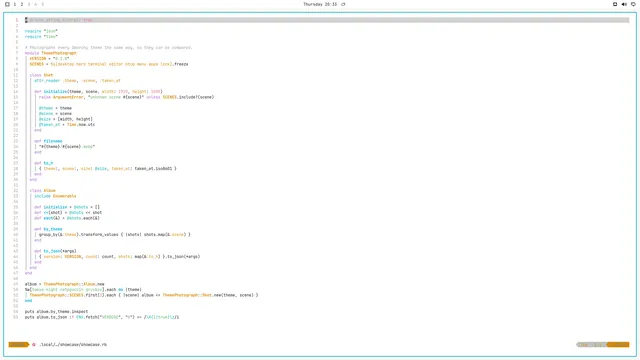640x360 pixels.
Task: Click the VERSION constant assignment line
Action: [49, 58]
